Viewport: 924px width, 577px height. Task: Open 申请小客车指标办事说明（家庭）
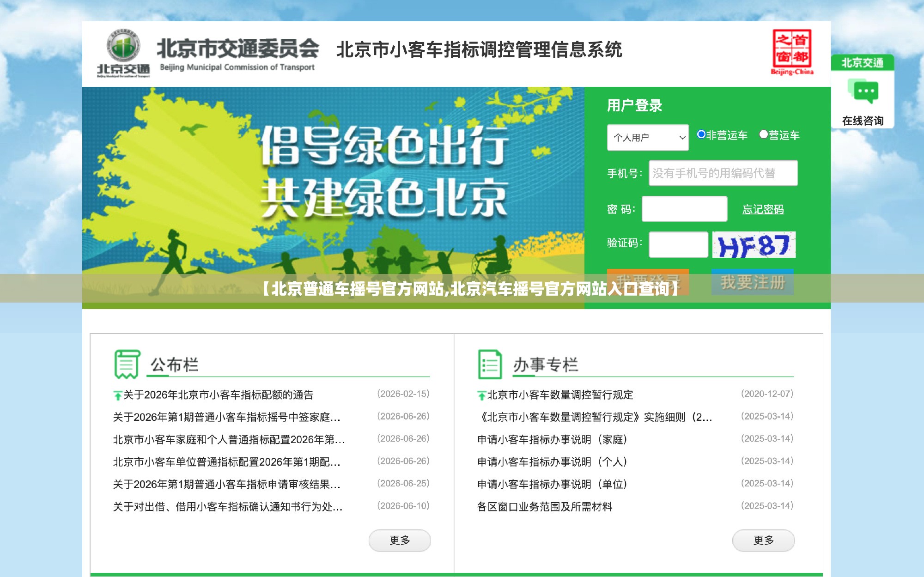coord(552,439)
